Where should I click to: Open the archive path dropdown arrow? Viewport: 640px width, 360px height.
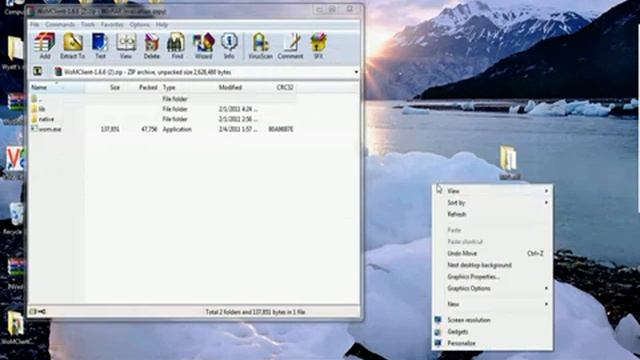point(356,72)
